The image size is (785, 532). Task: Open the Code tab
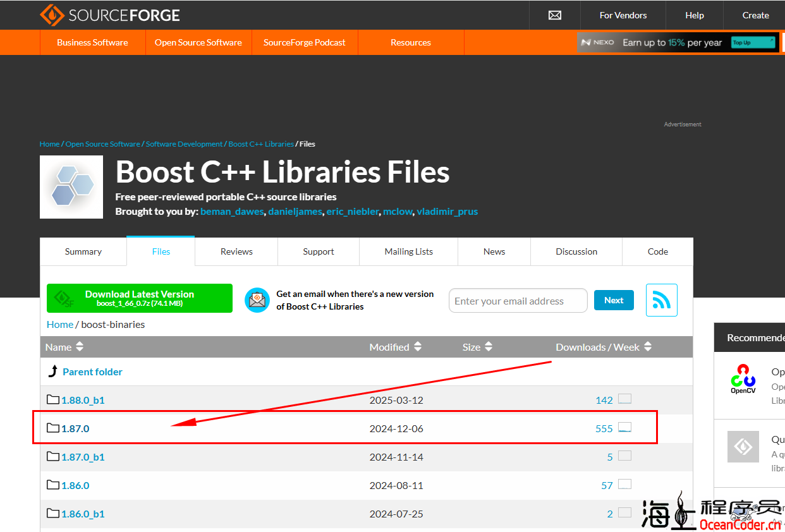click(658, 251)
